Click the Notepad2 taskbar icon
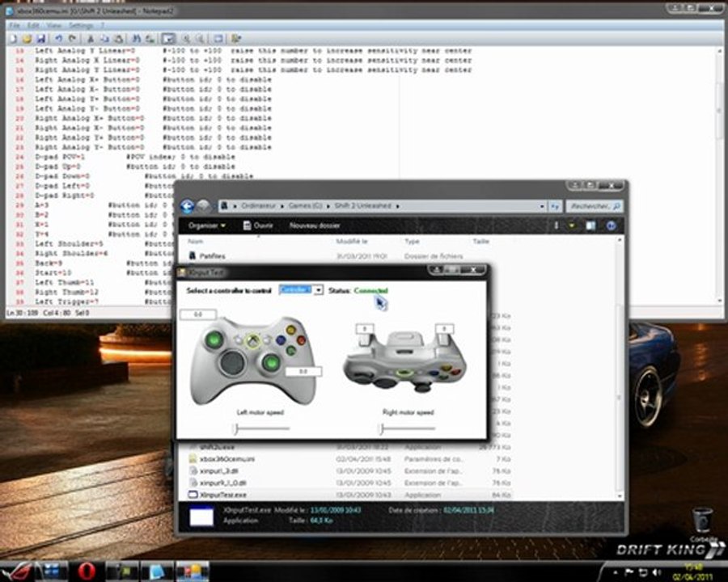The height and width of the screenshot is (582, 728). (x=157, y=571)
